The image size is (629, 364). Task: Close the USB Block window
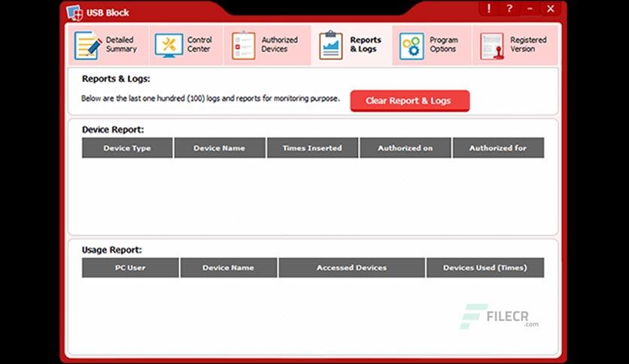551,8
